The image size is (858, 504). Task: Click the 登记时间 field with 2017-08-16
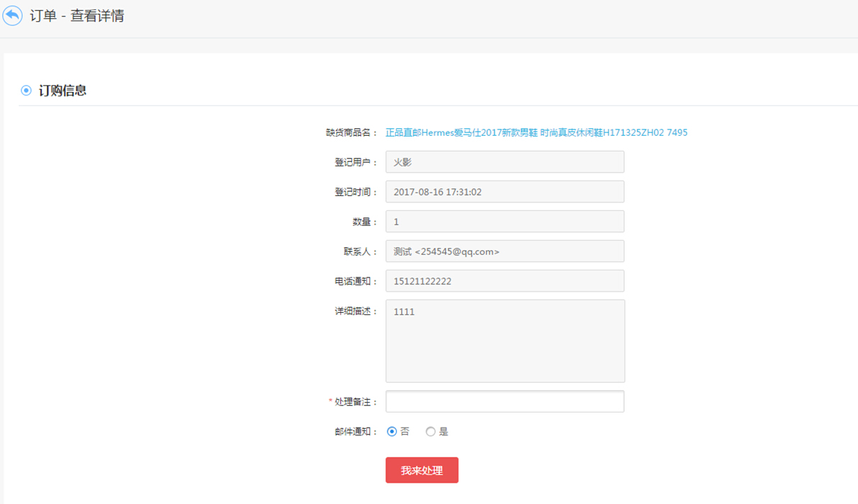click(504, 192)
